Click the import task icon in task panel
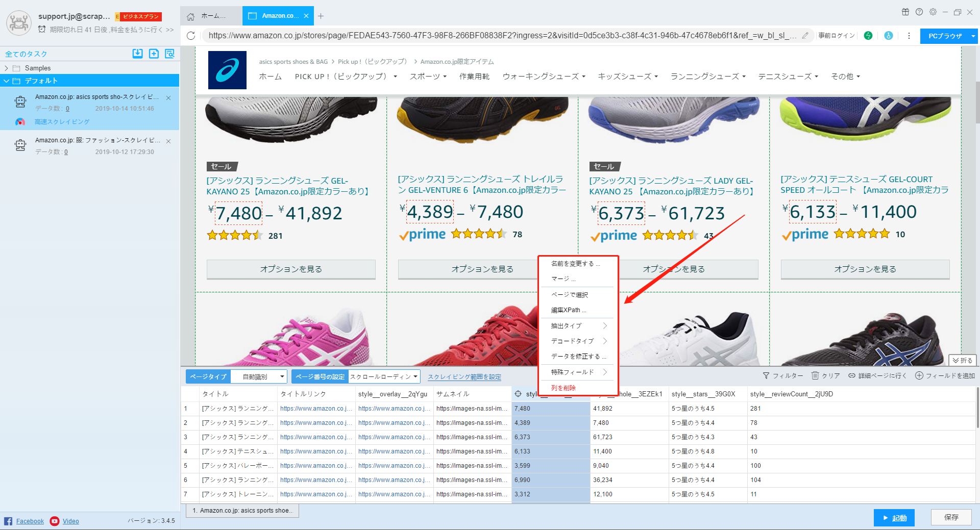 (x=137, y=54)
